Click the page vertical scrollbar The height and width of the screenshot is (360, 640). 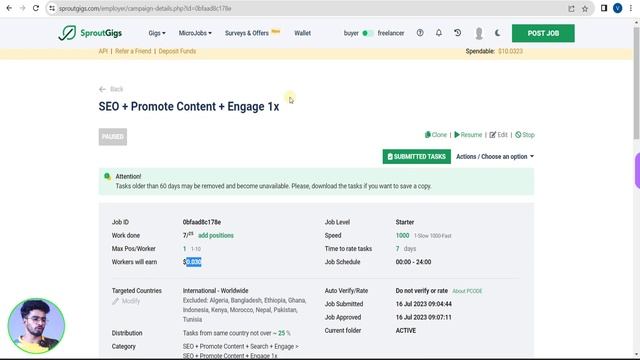click(636, 82)
